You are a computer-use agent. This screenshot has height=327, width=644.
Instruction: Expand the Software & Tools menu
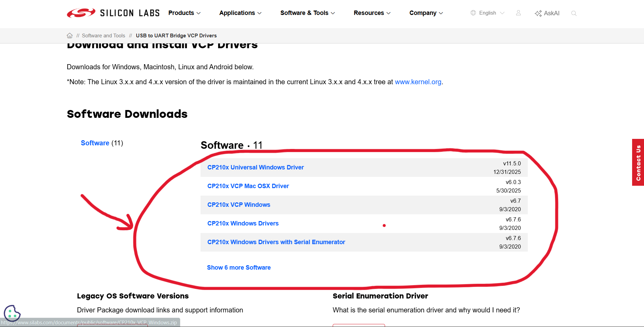pos(308,13)
